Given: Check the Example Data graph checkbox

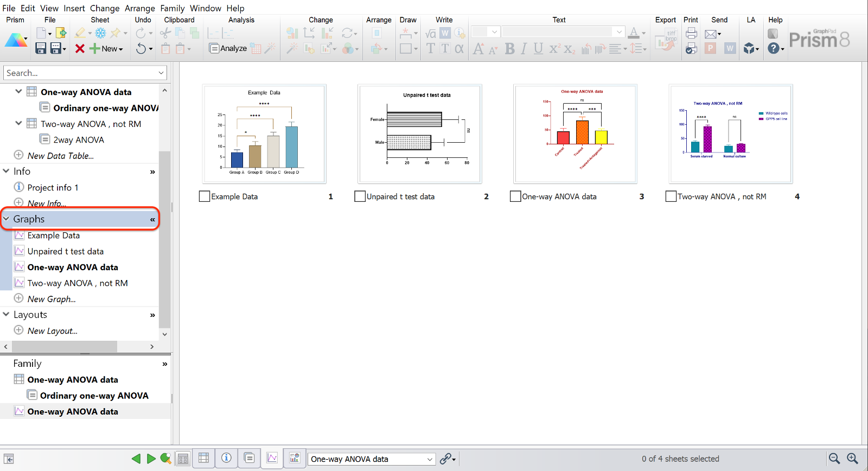Looking at the screenshot, I should pyautogui.click(x=205, y=196).
